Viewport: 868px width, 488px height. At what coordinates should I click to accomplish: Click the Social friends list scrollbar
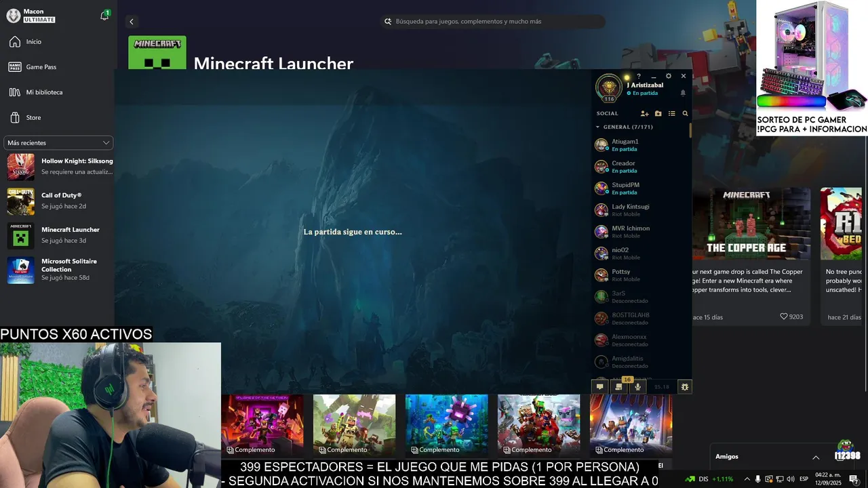pos(690,130)
